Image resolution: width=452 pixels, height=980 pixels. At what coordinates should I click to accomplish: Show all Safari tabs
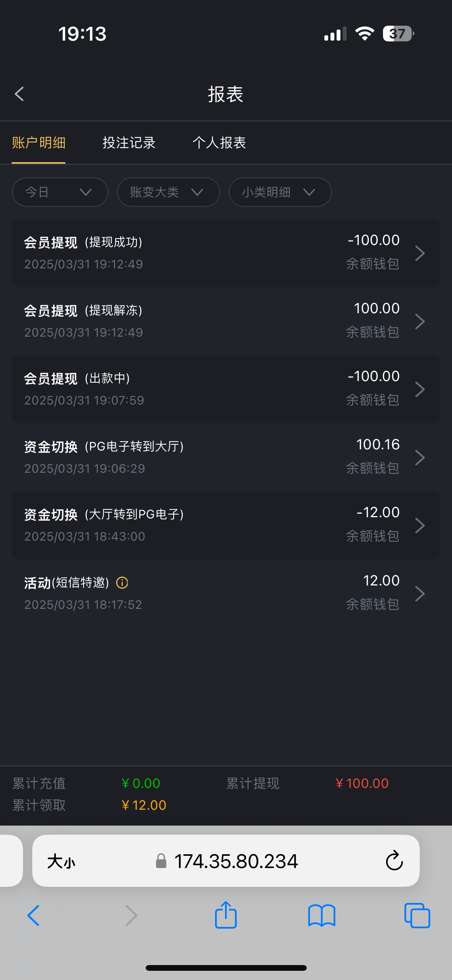pos(417,916)
